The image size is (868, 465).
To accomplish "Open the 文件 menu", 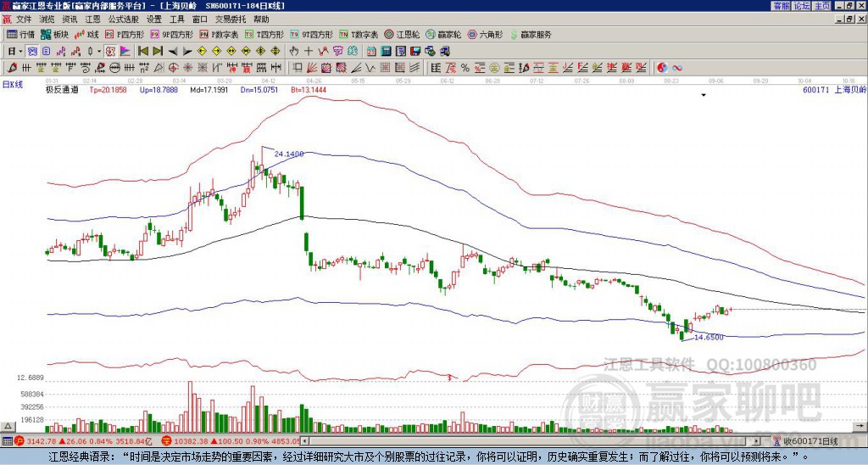I will (23, 20).
